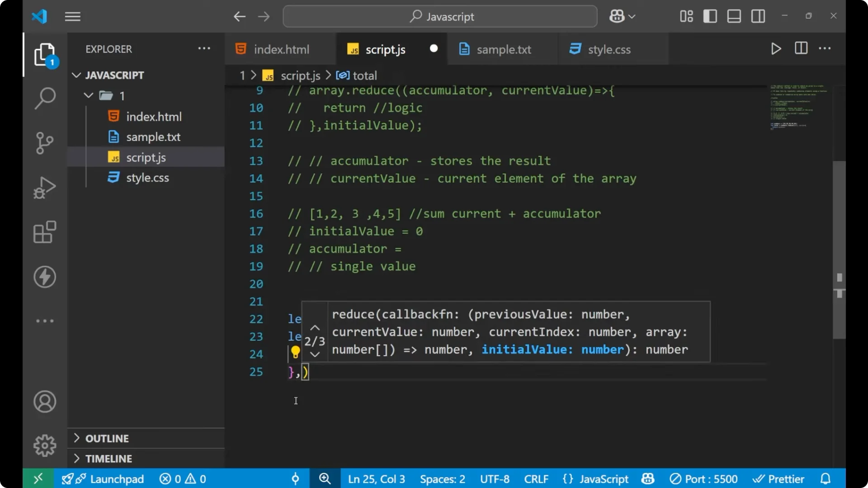868x488 pixels.
Task: Open the Extensions view
Action: pos(44,232)
